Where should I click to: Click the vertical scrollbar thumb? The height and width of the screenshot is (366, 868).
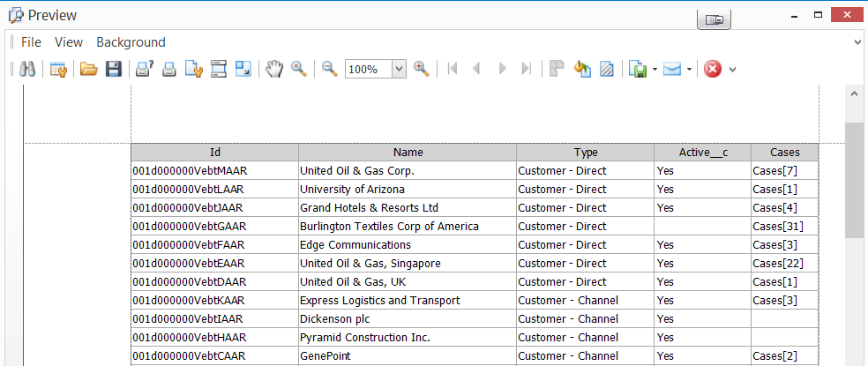click(854, 180)
